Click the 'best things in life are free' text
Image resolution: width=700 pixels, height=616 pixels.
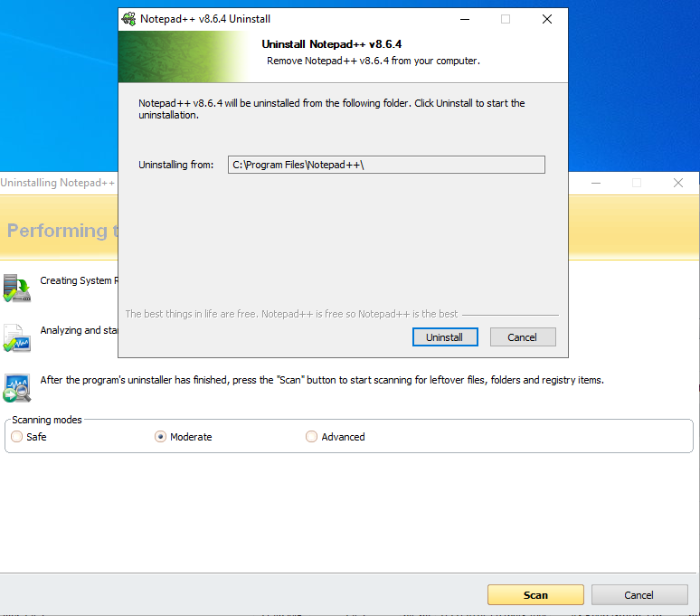pos(291,314)
